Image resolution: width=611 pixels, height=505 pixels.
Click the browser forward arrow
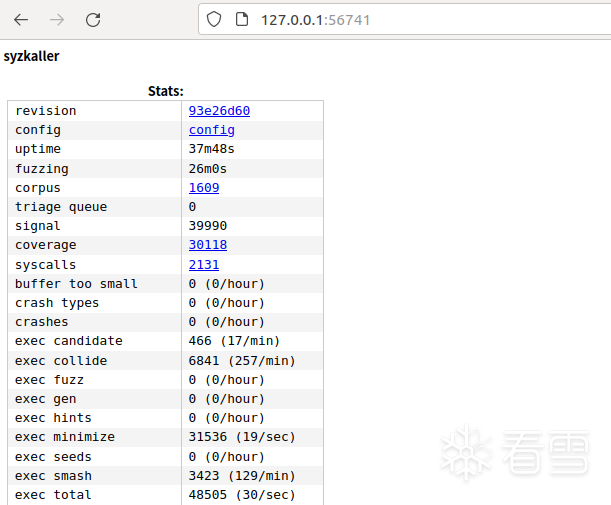[x=57, y=19]
